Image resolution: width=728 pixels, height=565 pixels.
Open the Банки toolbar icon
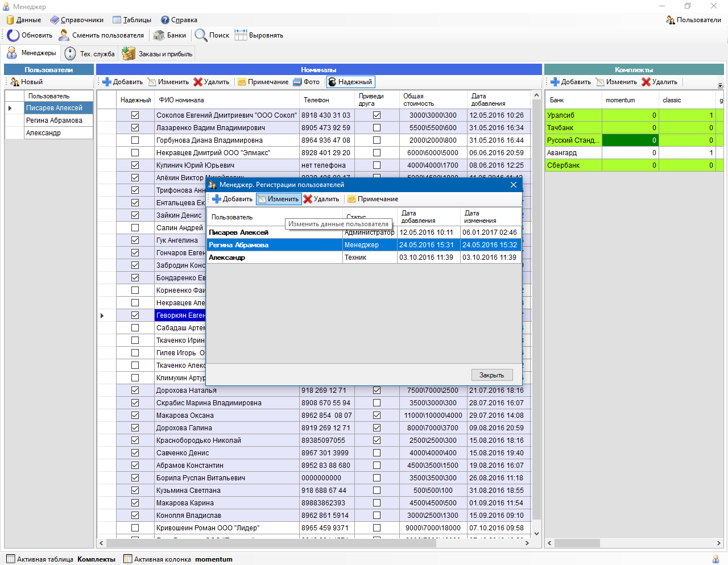pos(159,35)
